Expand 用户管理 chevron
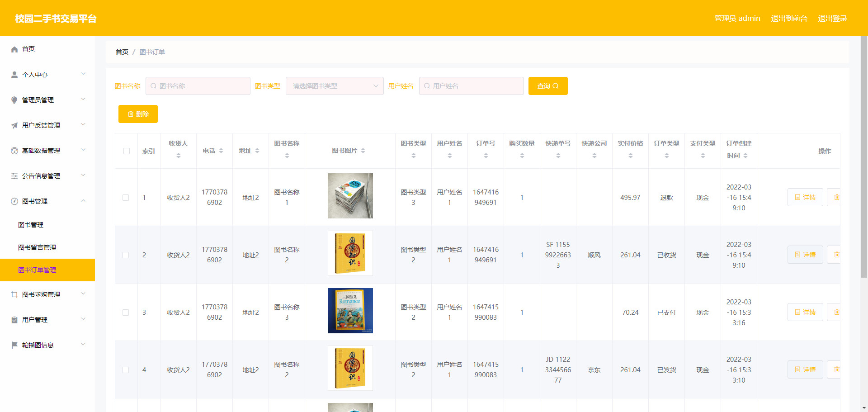The height and width of the screenshot is (412, 868). pyautogui.click(x=83, y=319)
